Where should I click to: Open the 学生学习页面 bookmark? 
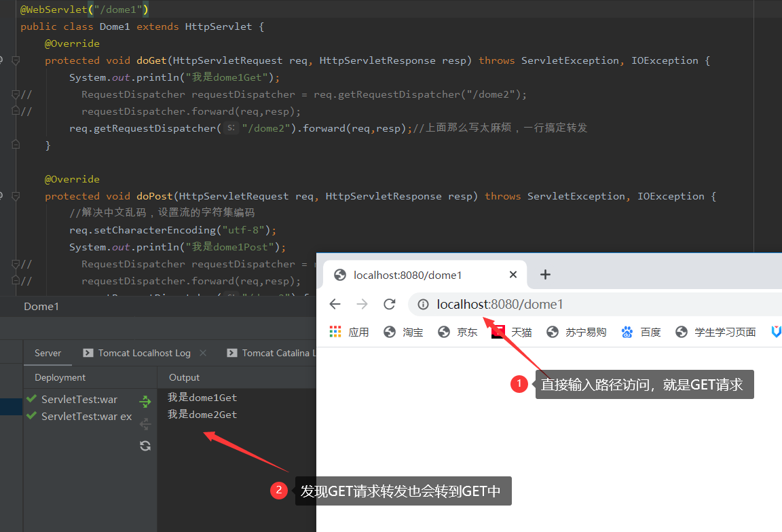(x=715, y=332)
